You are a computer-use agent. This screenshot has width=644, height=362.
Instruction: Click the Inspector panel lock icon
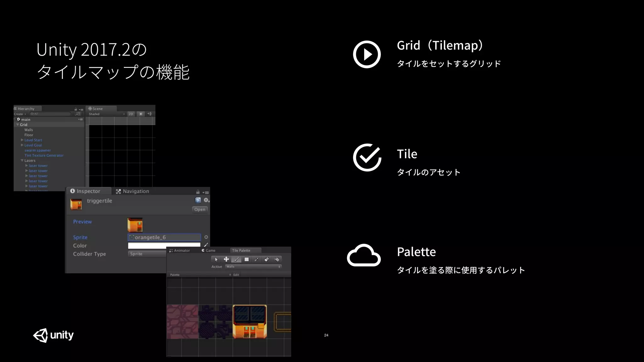click(198, 192)
